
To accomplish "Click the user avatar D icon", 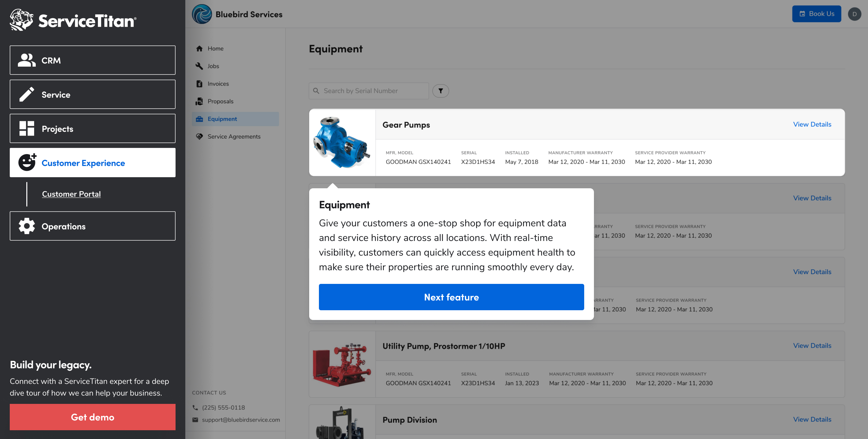I will [854, 14].
